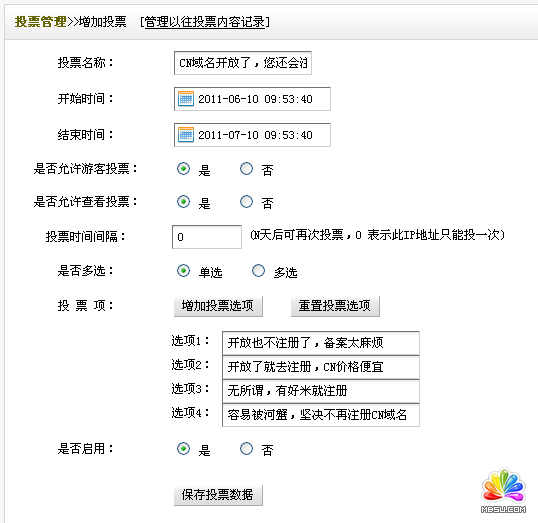Open the 管理以往投票内容记录 link
538x523 pixels.
[205, 22]
